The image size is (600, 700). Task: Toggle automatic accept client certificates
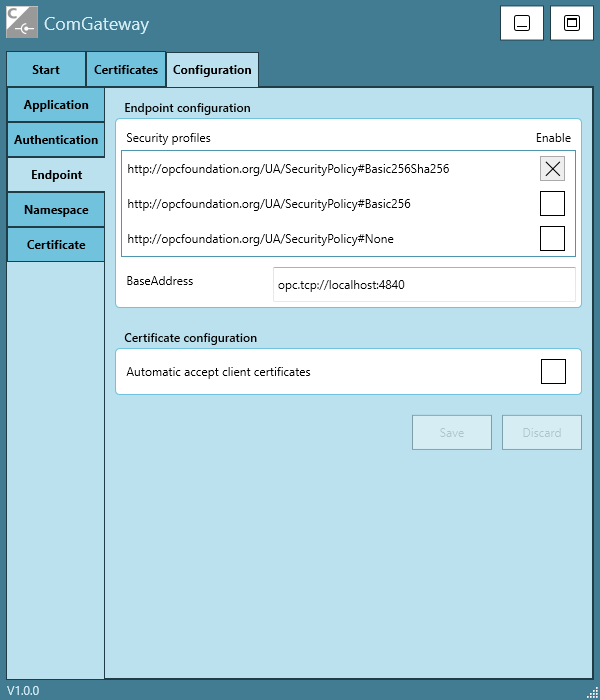click(x=553, y=372)
